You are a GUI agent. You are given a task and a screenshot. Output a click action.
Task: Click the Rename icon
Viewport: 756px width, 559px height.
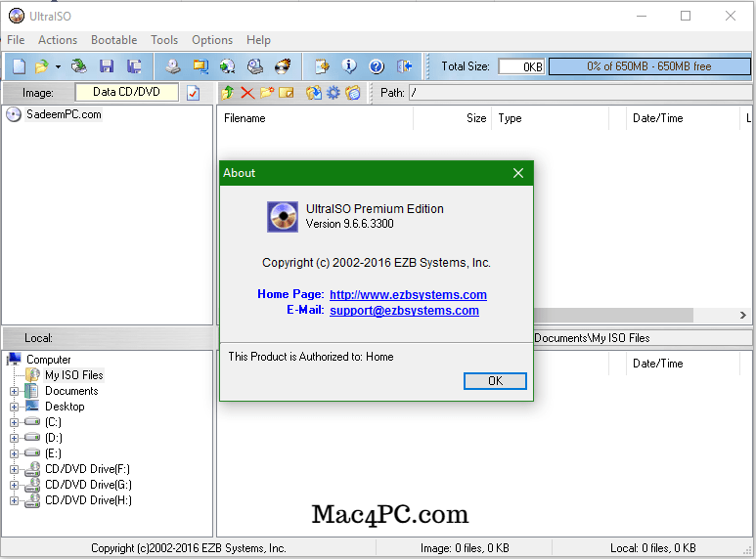coord(287,92)
